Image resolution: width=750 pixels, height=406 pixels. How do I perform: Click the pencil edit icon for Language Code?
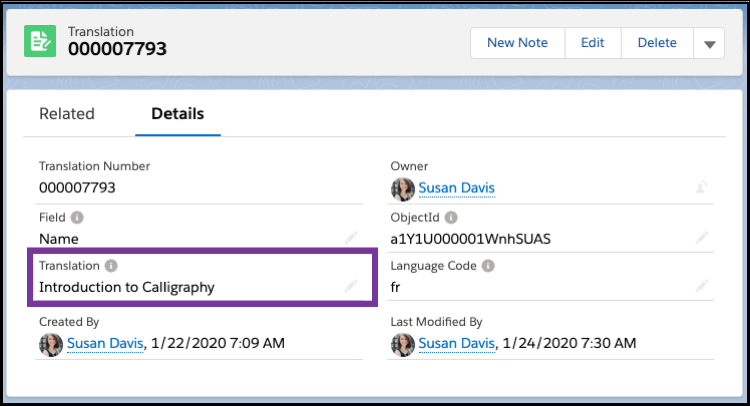click(x=702, y=286)
